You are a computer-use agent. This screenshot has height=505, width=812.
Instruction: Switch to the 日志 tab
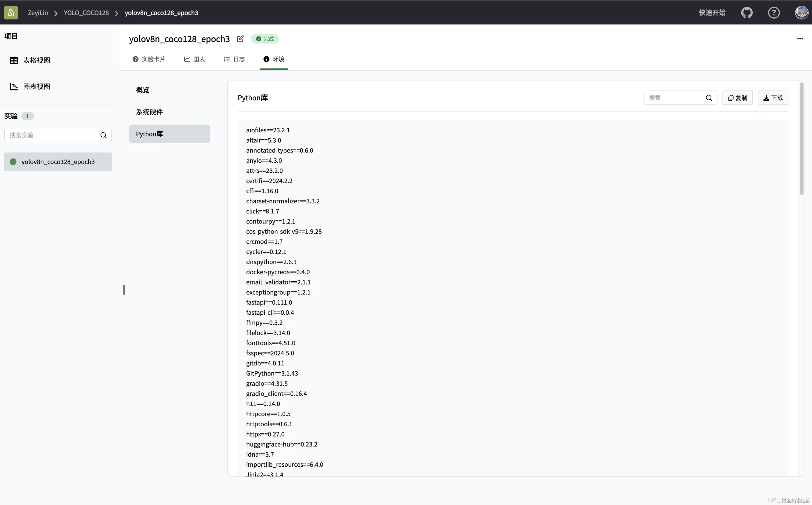point(234,59)
